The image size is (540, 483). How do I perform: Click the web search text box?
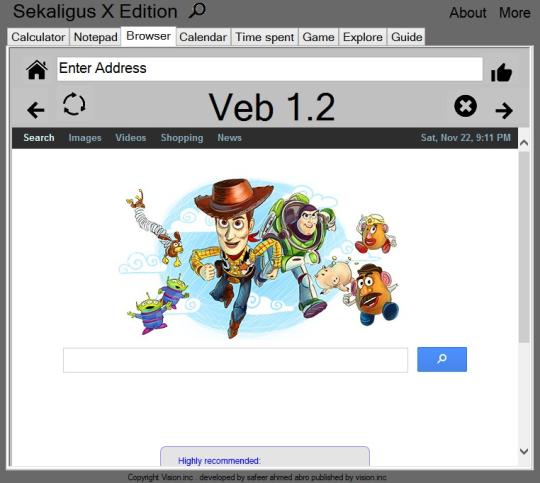[235, 360]
